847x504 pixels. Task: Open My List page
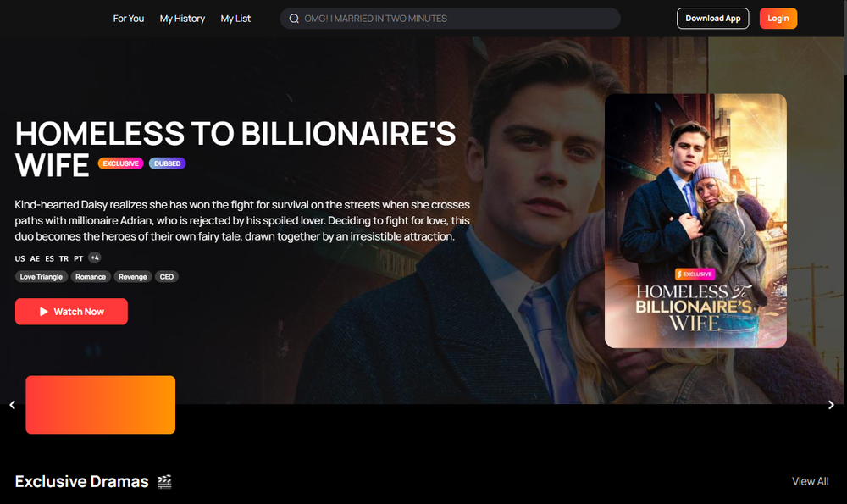click(235, 19)
